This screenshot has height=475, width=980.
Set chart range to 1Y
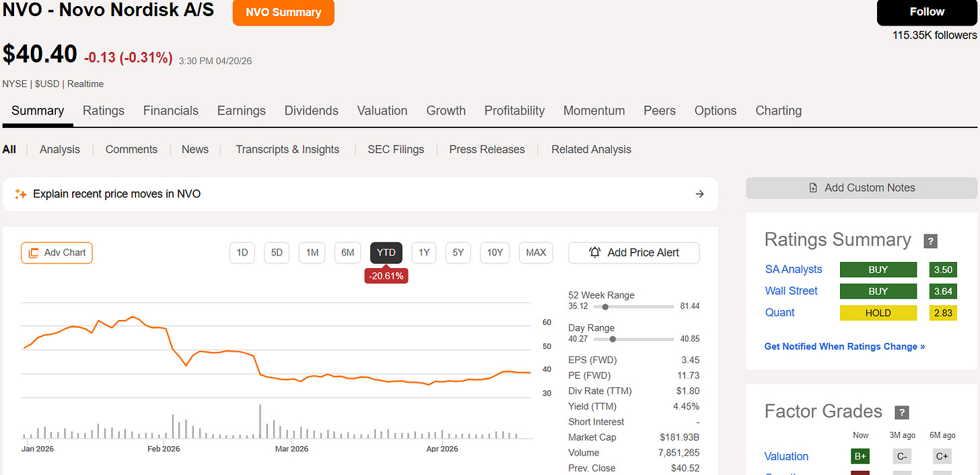(x=424, y=253)
